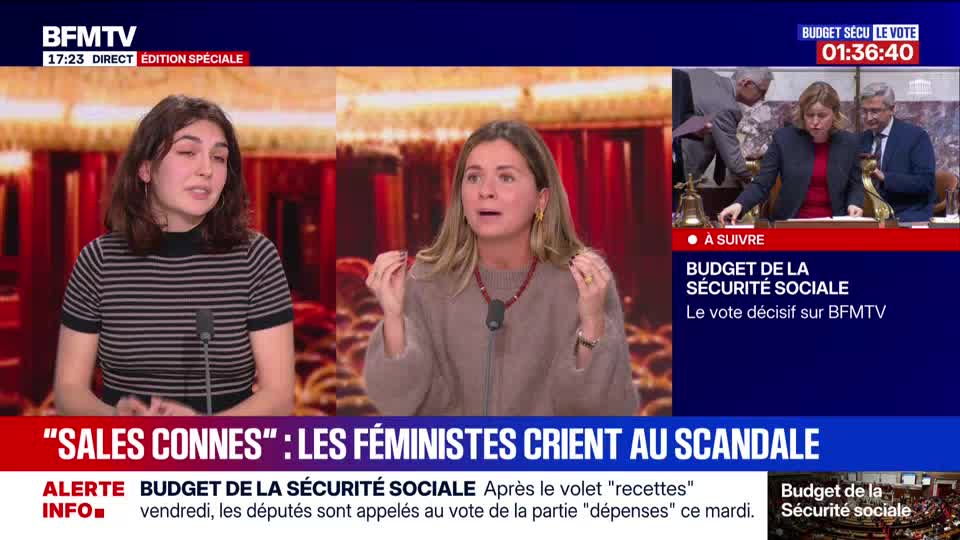Screen dimensions: 960x540
Task: Click the BUDGET SÉCU tag
Action: tap(835, 32)
